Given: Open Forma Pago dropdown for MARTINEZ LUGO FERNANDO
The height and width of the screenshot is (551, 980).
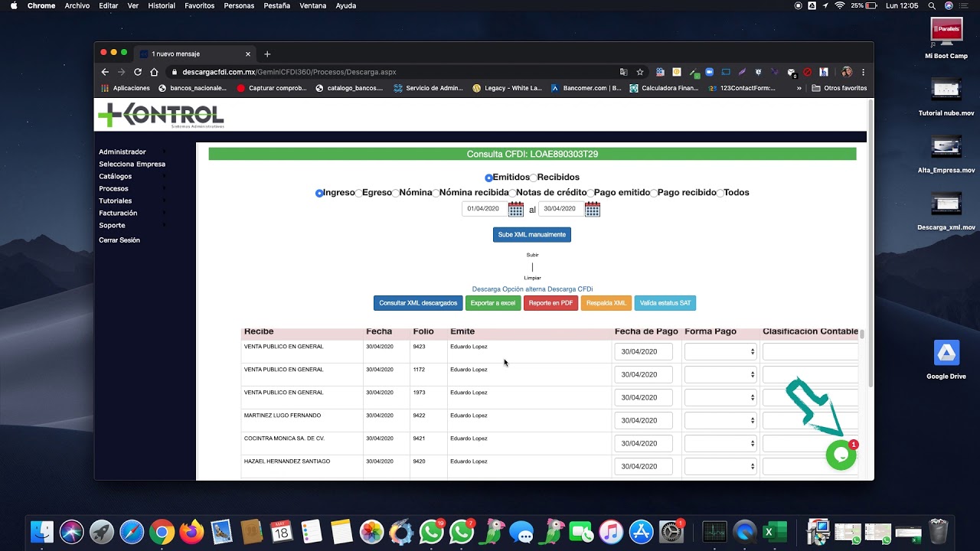Looking at the screenshot, I should pyautogui.click(x=720, y=420).
